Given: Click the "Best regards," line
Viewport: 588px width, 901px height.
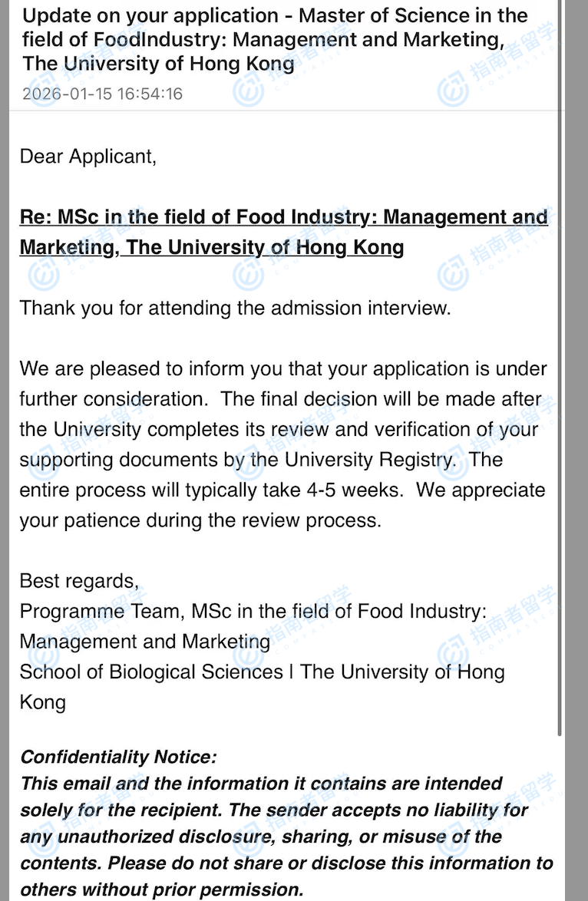Looking at the screenshot, I should (79, 580).
